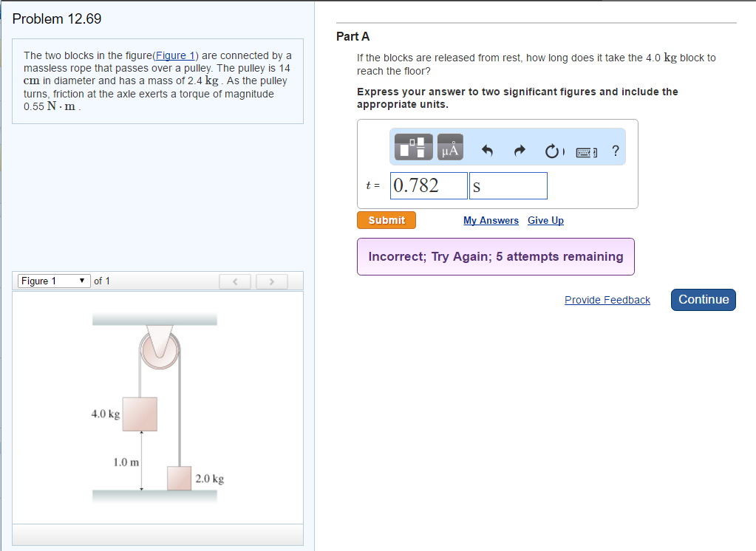
Task: Click the previous figure arrow
Action: pos(235,281)
